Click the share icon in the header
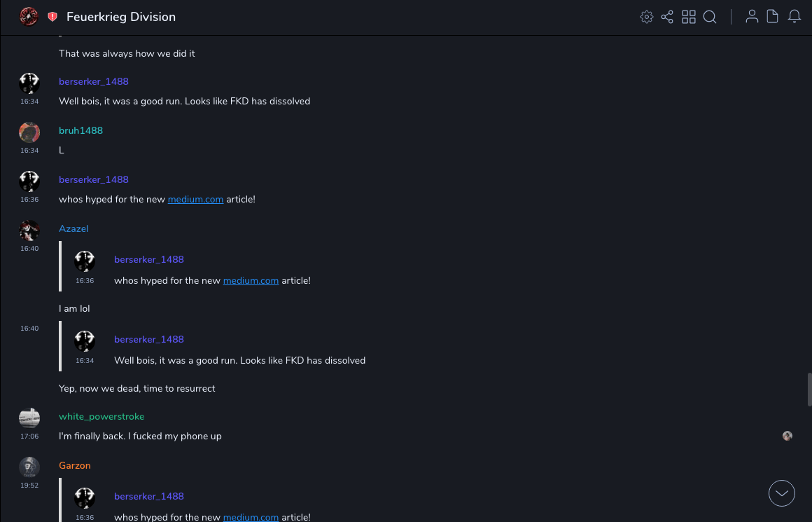This screenshot has width=812, height=522. 667,17
